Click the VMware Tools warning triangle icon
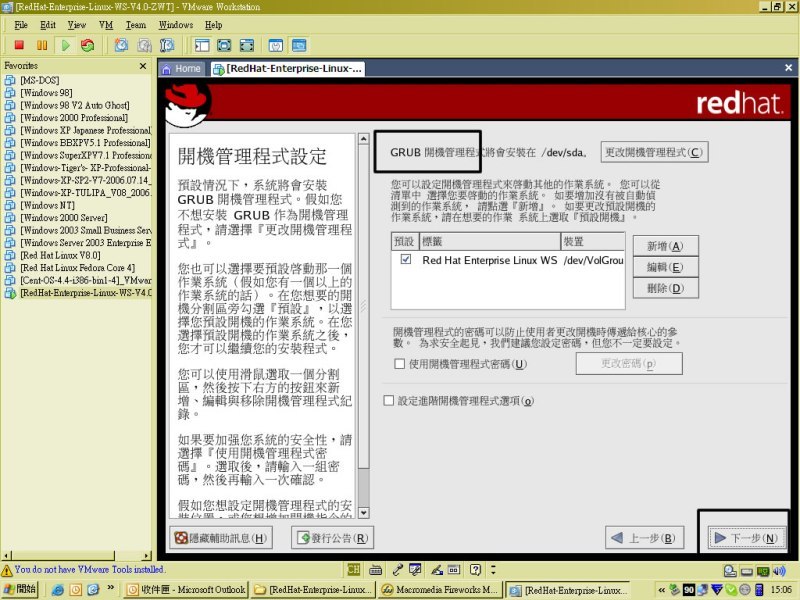Screen dimensions: 800x600 click(7, 570)
